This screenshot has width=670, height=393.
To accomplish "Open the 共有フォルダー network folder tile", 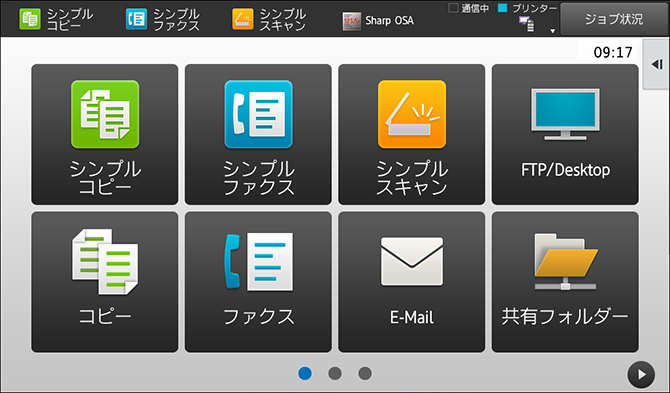I will (565, 282).
